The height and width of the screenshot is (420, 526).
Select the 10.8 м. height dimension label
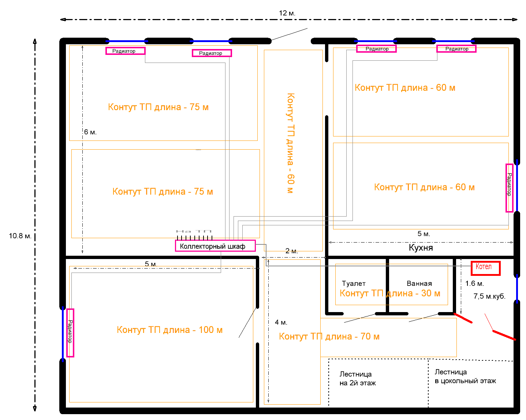[20, 236]
